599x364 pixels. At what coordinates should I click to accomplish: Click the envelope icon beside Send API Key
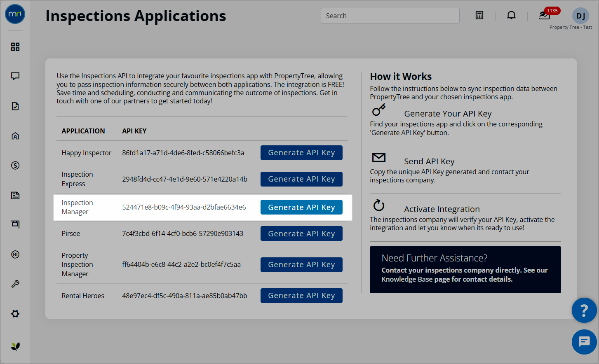click(x=379, y=157)
